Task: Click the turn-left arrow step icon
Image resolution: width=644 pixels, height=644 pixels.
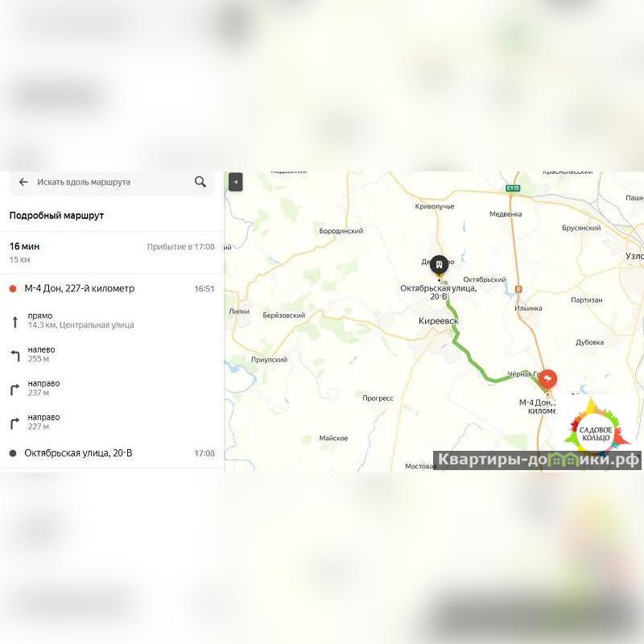Action: click(15, 355)
